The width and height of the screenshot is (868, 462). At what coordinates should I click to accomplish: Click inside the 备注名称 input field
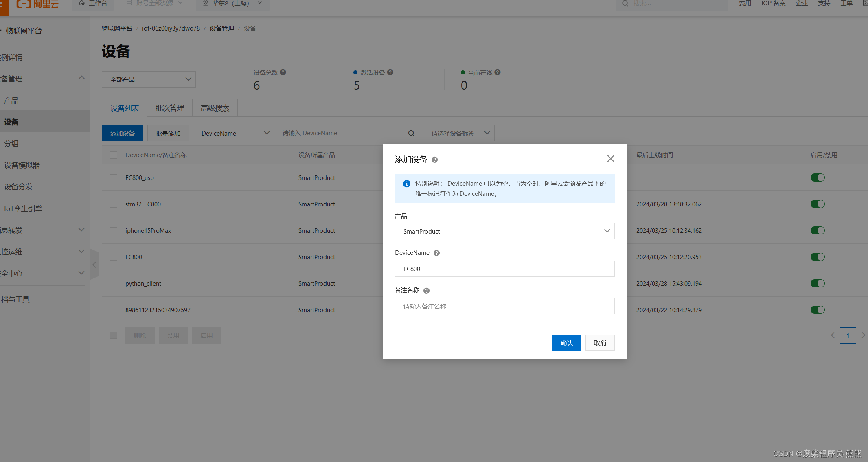504,306
